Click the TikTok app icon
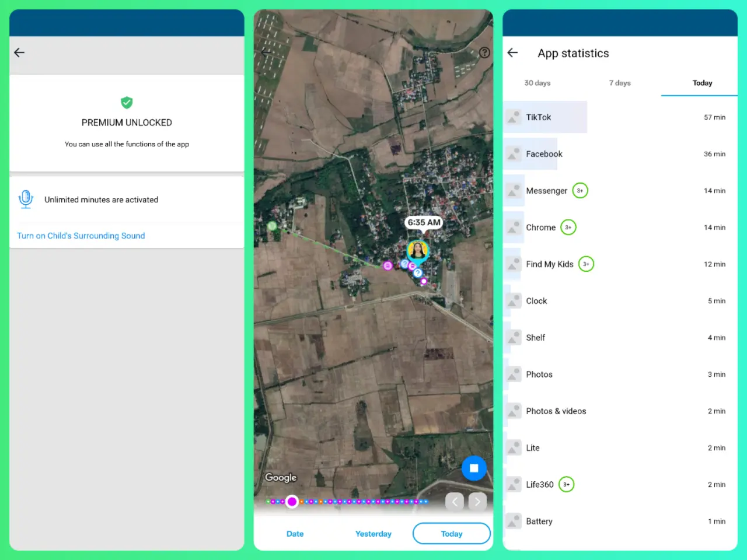Viewport: 747px width, 560px height. [x=514, y=117]
